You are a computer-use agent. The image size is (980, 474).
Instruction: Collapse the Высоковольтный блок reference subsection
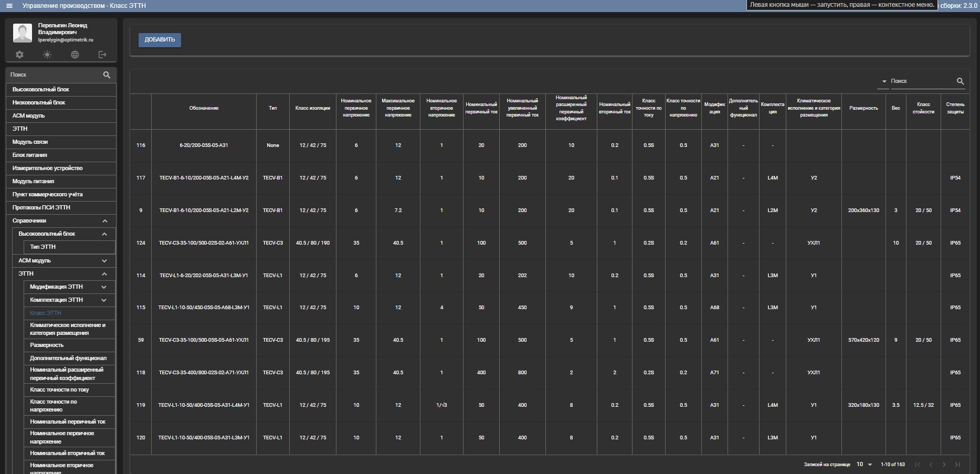pyautogui.click(x=104, y=234)
